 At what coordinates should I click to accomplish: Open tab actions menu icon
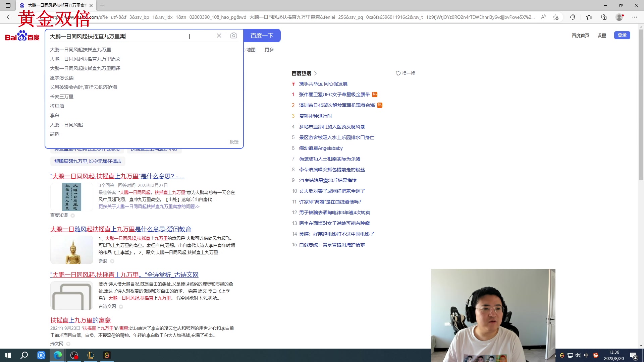click(x=8, y=5)
